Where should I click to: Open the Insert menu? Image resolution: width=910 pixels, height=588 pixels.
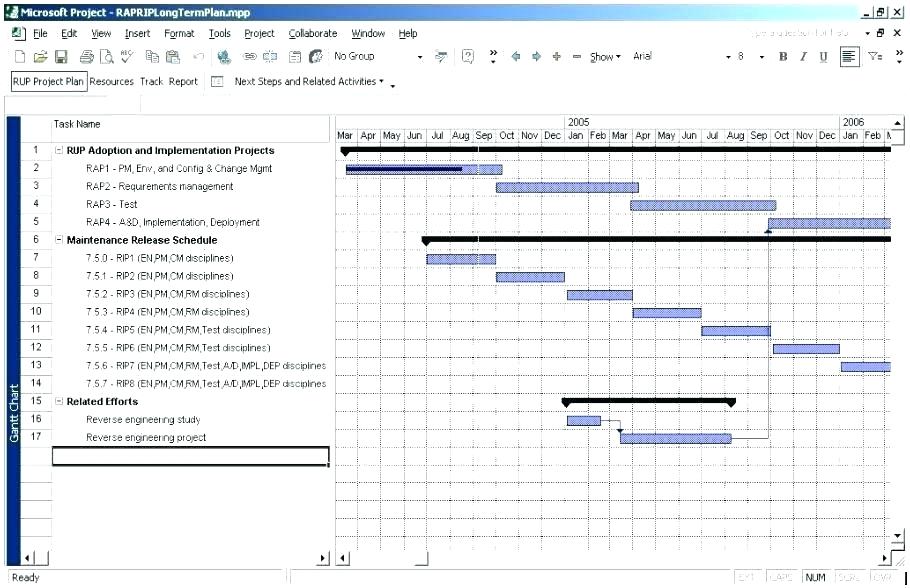[x=138, y=34]
